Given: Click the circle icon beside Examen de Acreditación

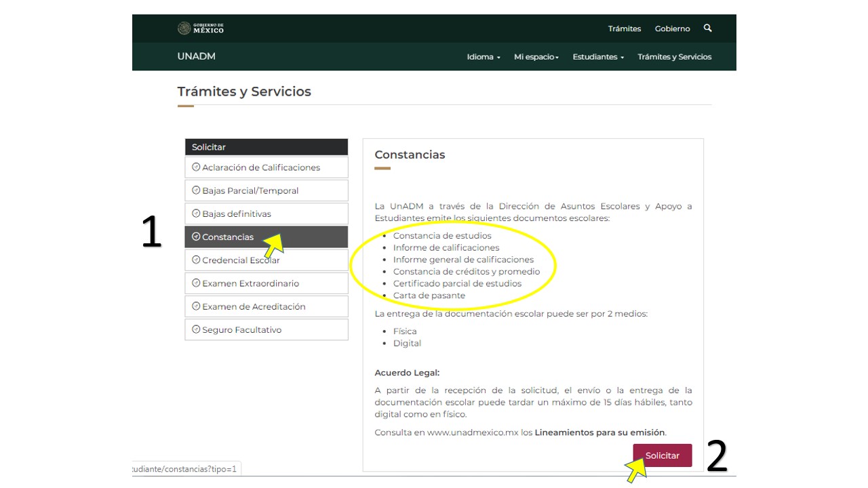Looking at the screenshot, I should point(196,306).
